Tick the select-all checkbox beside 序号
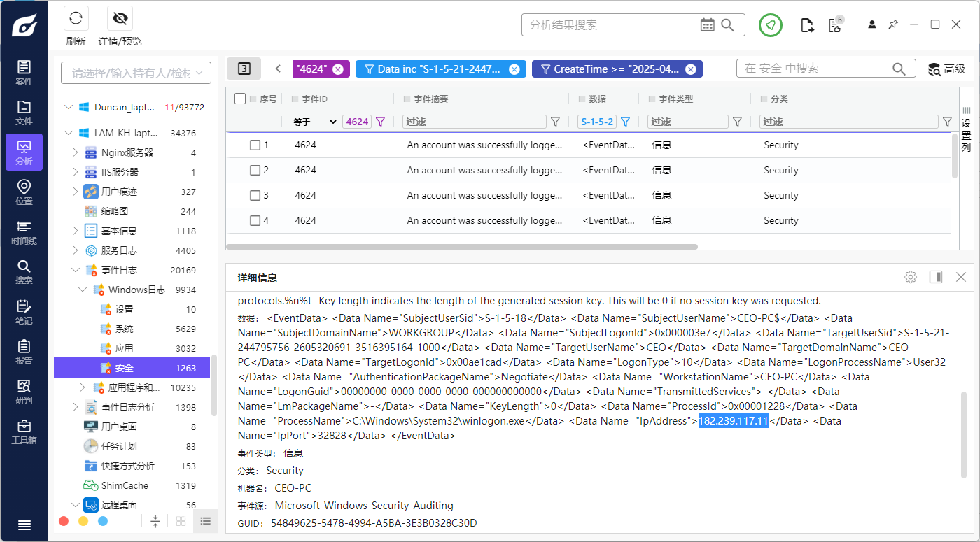Image resolution: width=980 pixels, height=542 pixels. pyautogui.click(x=240, y=99)
